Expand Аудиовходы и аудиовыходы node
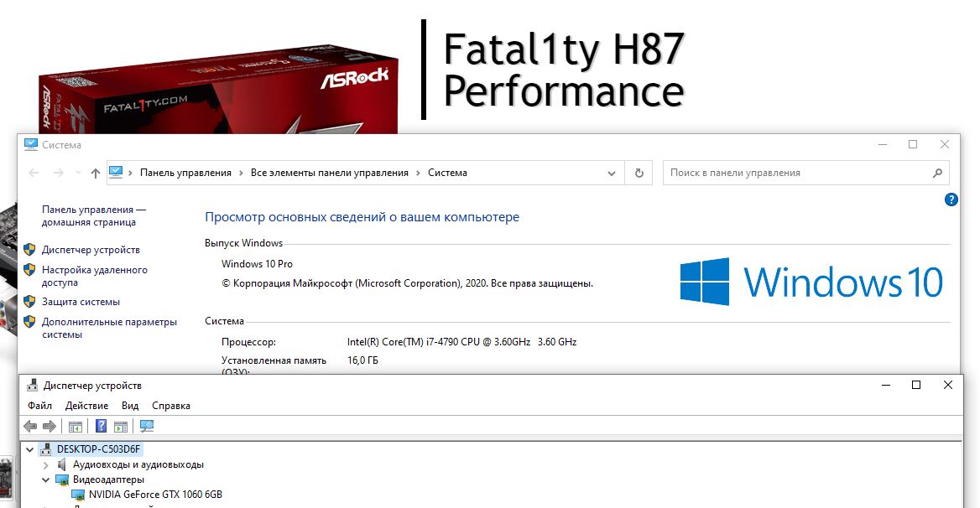Screen dimensions: 980x508 [45, 465]
